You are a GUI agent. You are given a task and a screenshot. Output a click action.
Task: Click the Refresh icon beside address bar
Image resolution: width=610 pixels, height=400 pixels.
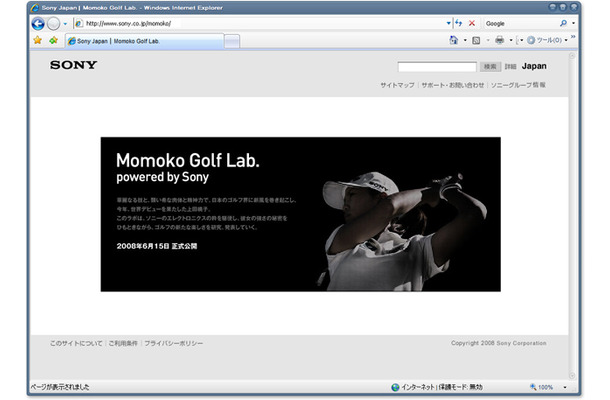(459, 23)
